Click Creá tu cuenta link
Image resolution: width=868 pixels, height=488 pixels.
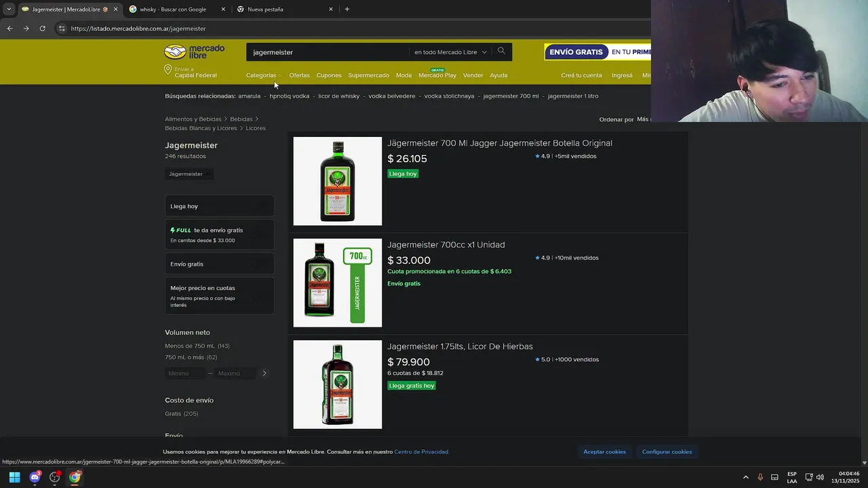[x=581, y=75]
